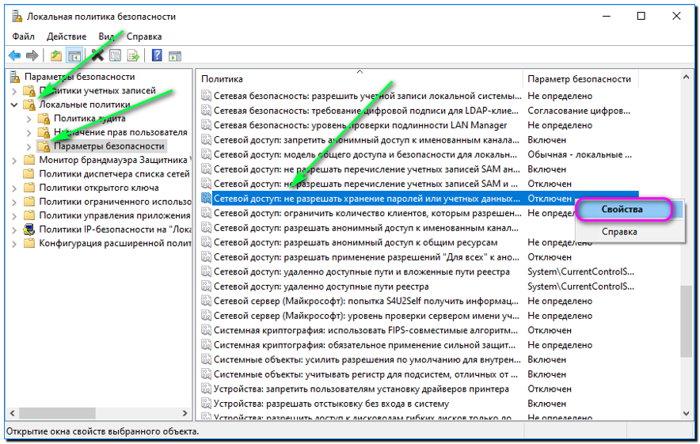700x444 pixels.
Task: Choose Справка in the context menu
Action: 619,232
